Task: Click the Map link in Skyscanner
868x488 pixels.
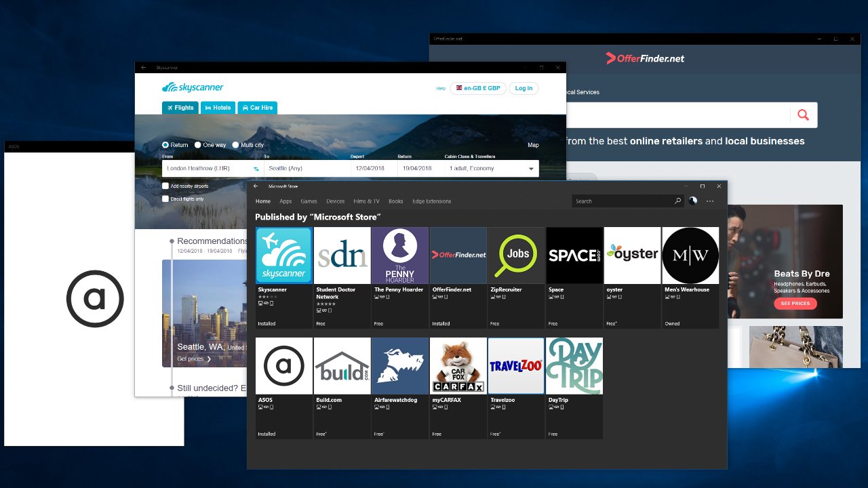Action: (x=533, y=145)
